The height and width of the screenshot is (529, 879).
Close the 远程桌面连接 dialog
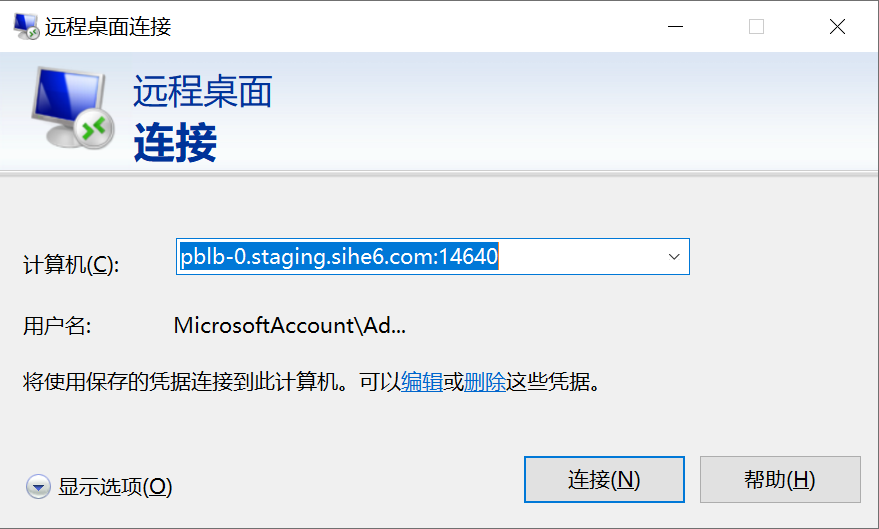point(837,26)
